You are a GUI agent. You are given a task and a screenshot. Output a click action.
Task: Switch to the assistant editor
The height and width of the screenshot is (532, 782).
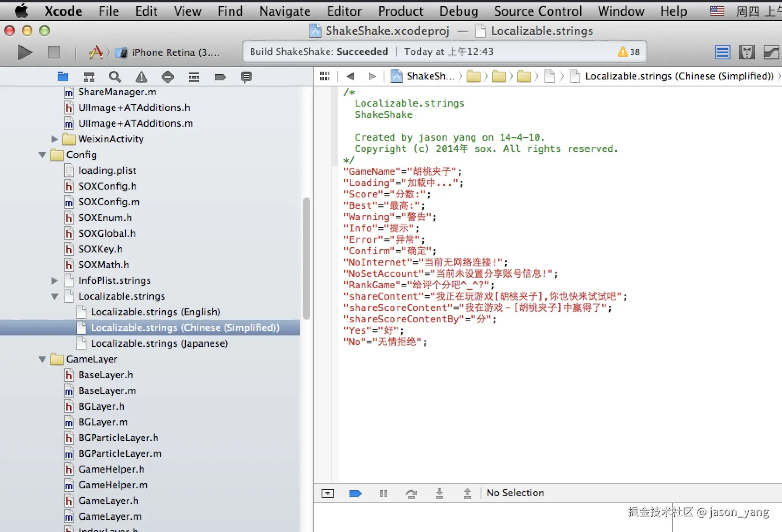pyautogui.click(x=747, y=52)
